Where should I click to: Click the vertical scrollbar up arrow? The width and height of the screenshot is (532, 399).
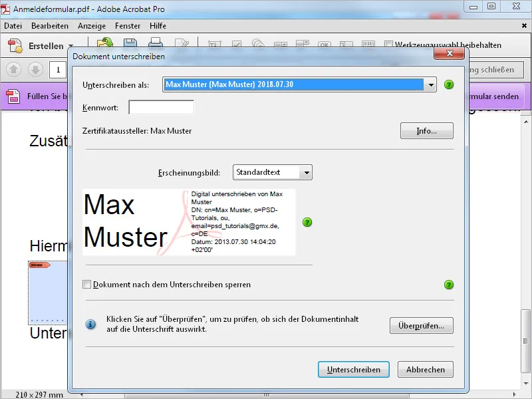click(526, 122)
